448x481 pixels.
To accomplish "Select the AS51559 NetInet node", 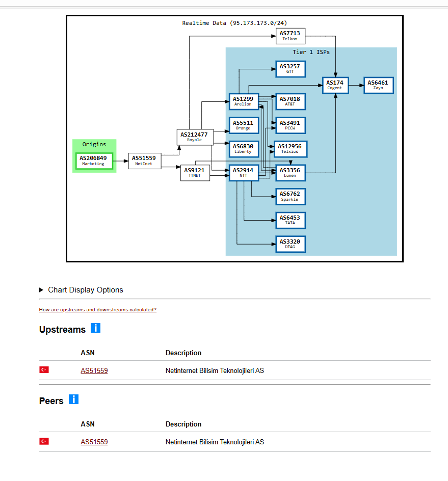I will tap(145, 161).
